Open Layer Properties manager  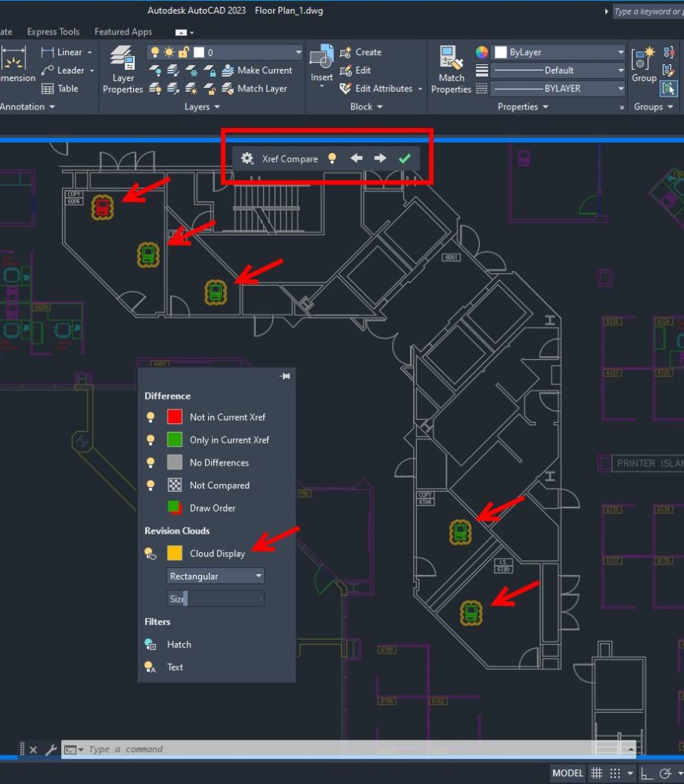tap(123, 70)
